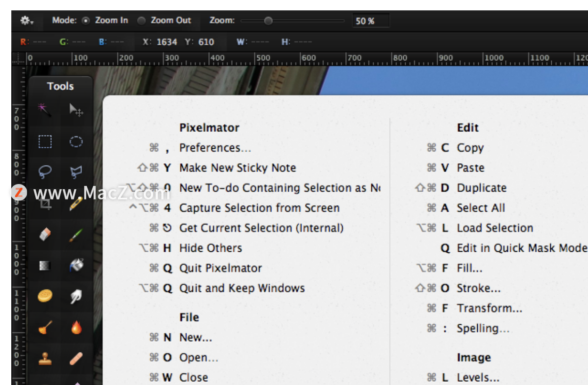
Task: Click the Close entry under File
Action: tap(194, 377)
